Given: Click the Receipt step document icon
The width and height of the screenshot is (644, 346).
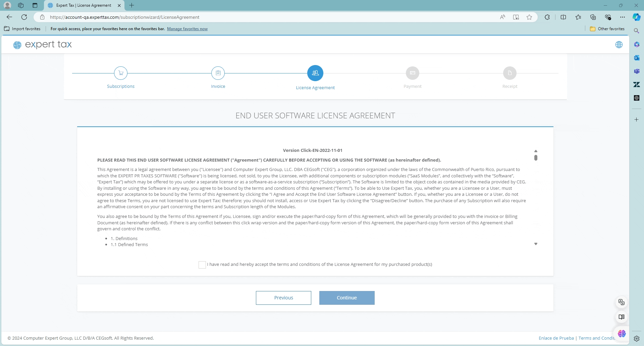Looking at the screenshot, I should tap(510, 73).
